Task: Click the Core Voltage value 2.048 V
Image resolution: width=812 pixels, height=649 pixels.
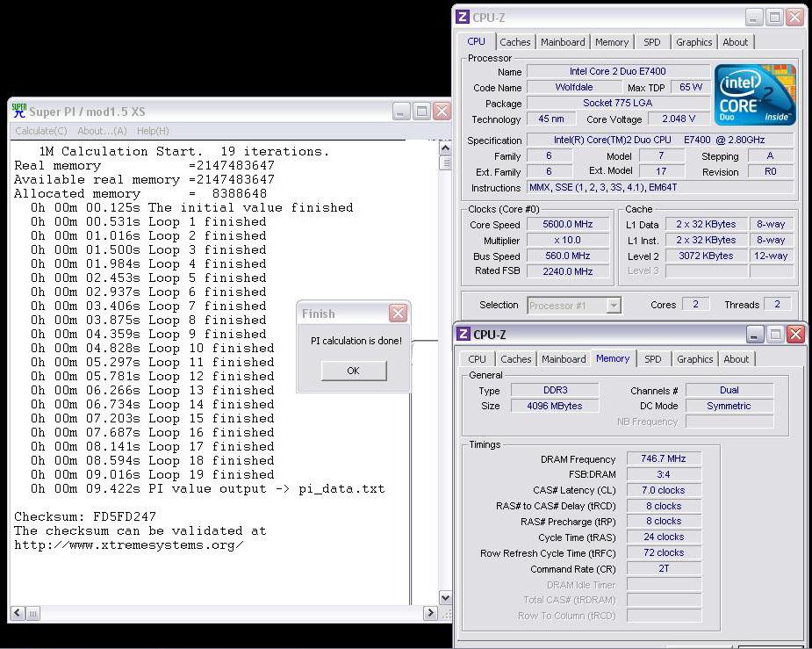Action: (679, 119)
